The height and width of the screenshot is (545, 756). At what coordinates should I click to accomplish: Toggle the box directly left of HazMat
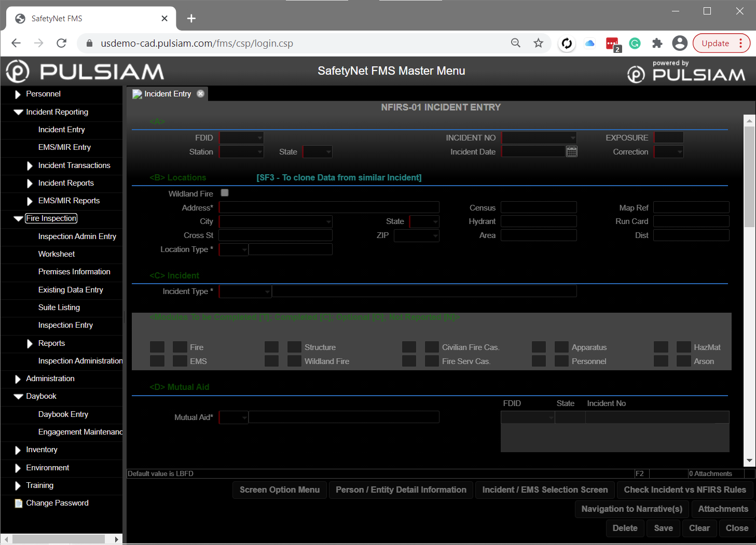[683, 347]
